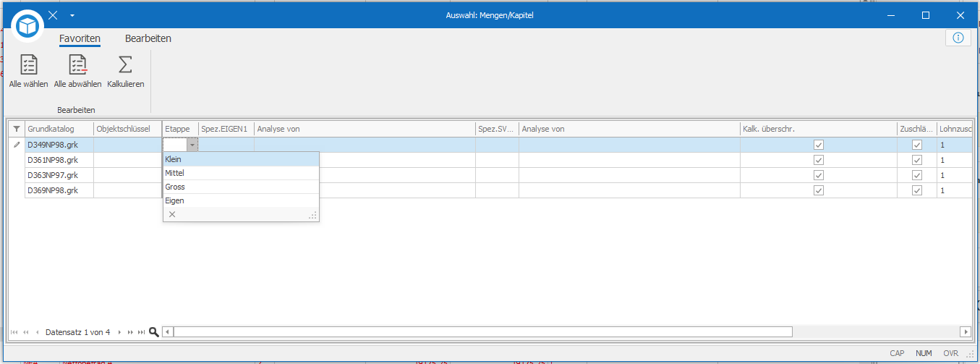Close the Etappe popup with X button
The image size is (980, 364).
click(x=172, y=214)
